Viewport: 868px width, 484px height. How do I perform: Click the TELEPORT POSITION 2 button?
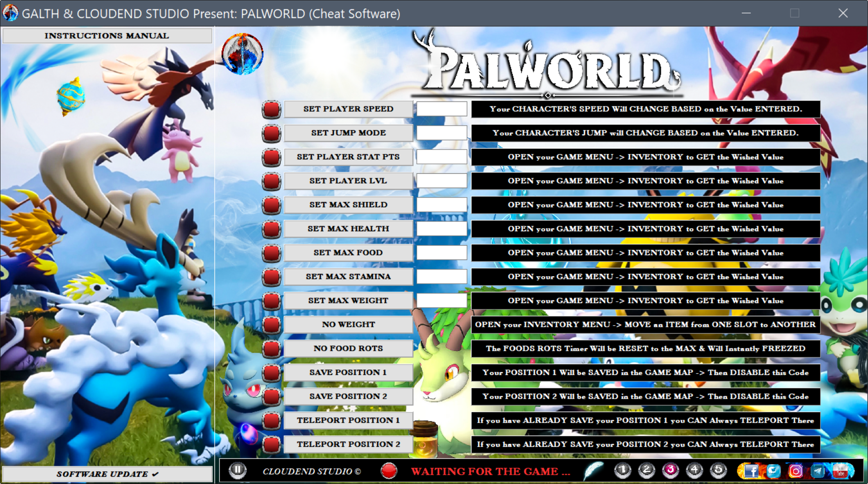coord(348,444)
